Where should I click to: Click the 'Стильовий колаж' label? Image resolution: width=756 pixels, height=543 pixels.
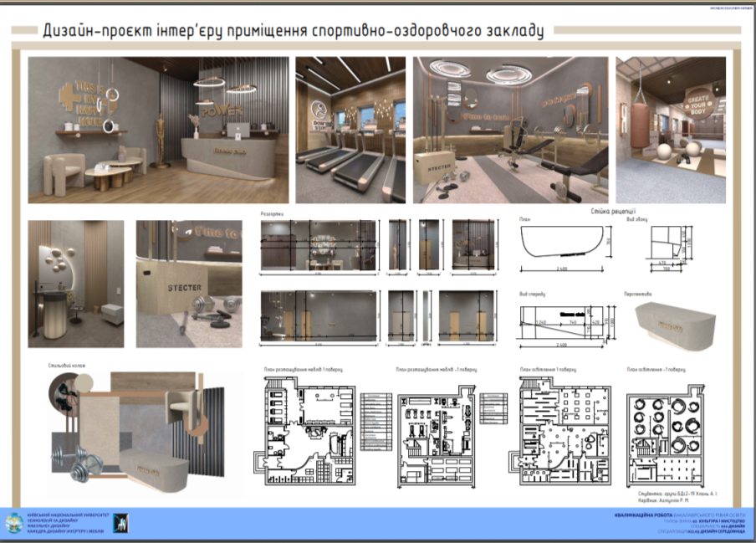pyautogui.click(x=67, y=366)
